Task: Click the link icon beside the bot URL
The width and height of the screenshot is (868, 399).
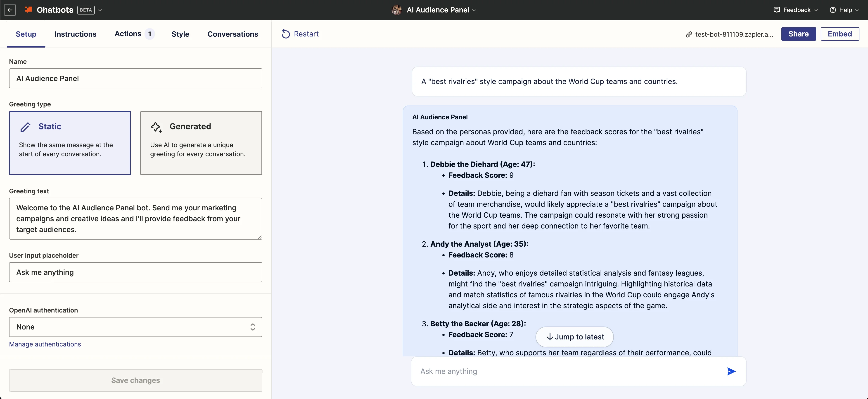Action: click(689, 34)
